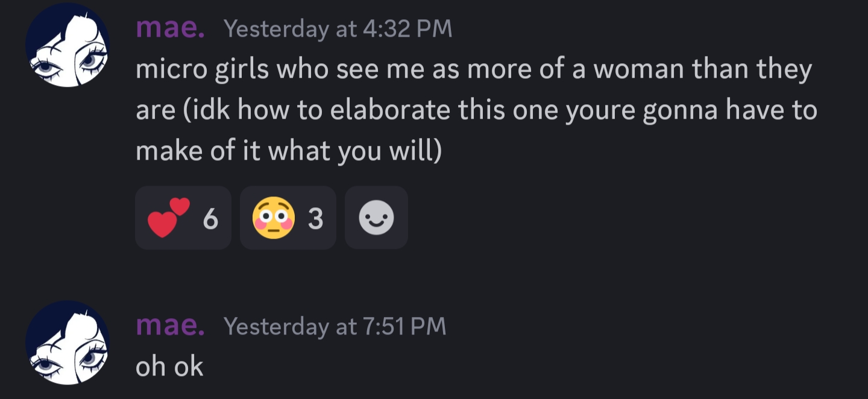
Task: Click the number 6 in hearts reaction
Action: coord(210,219)
